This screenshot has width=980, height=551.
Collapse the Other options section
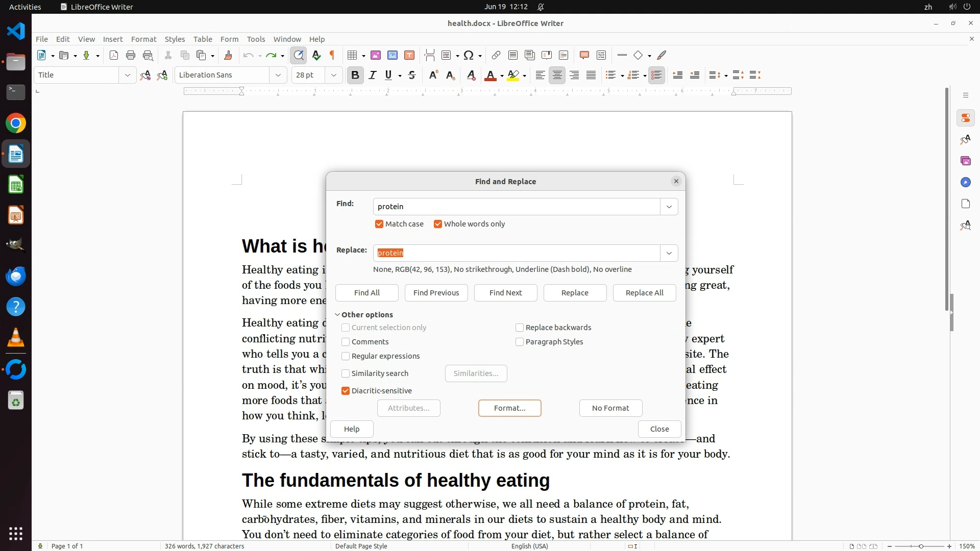tap(337, 315)
